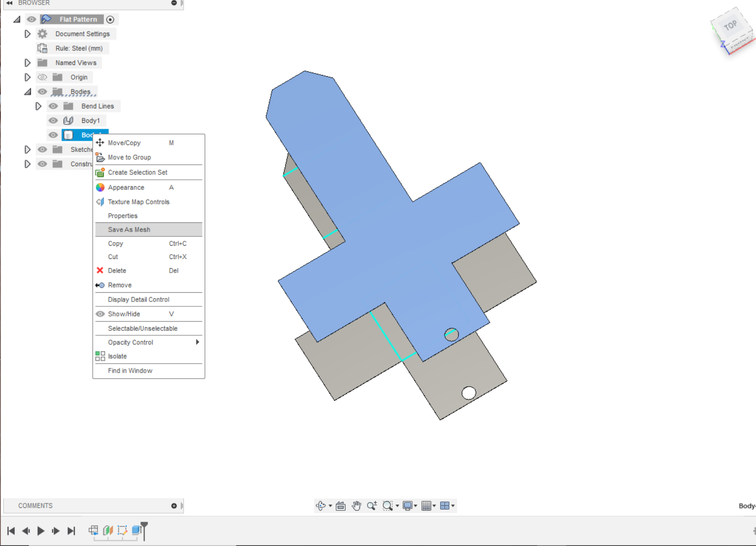Toggle visibility of the Bend Lines folder

pyautogui.click(x=53, y=106)
